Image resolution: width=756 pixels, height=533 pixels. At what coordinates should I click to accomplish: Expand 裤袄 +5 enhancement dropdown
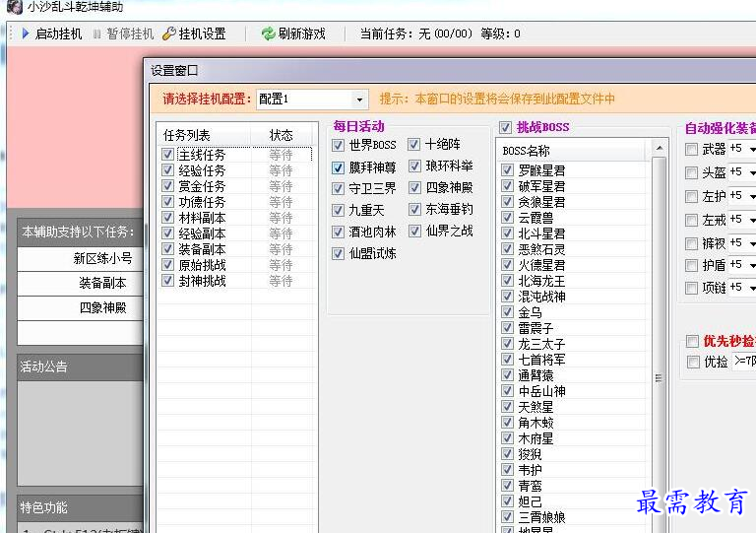point(752,243)
